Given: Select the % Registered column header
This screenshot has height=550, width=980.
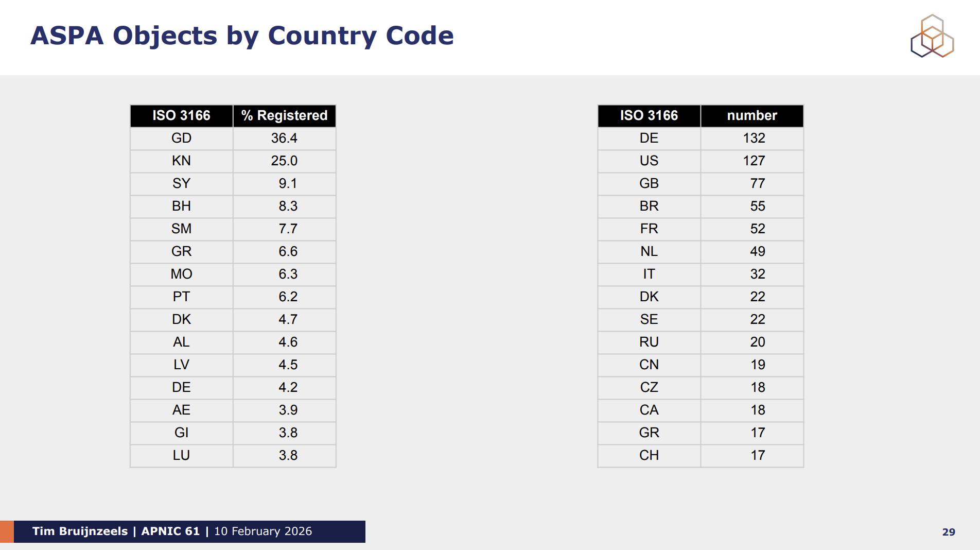Looking at the screenshot, I should tap(284, 115).
